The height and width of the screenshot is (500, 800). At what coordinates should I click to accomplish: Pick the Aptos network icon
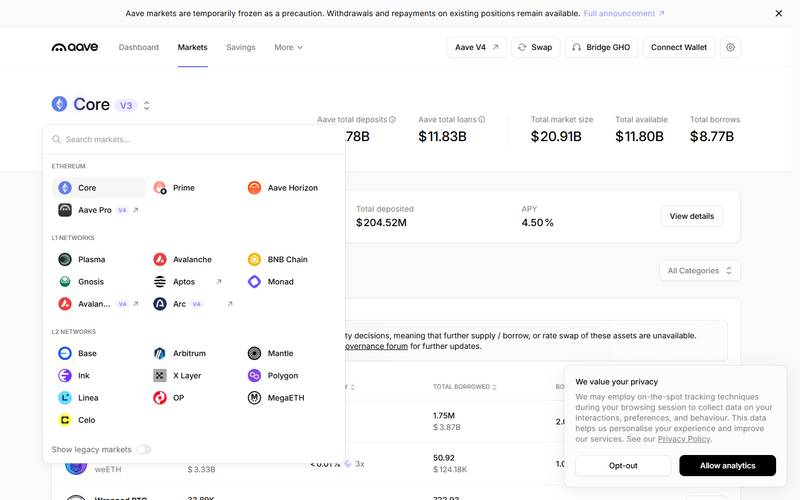pos(160,282)
